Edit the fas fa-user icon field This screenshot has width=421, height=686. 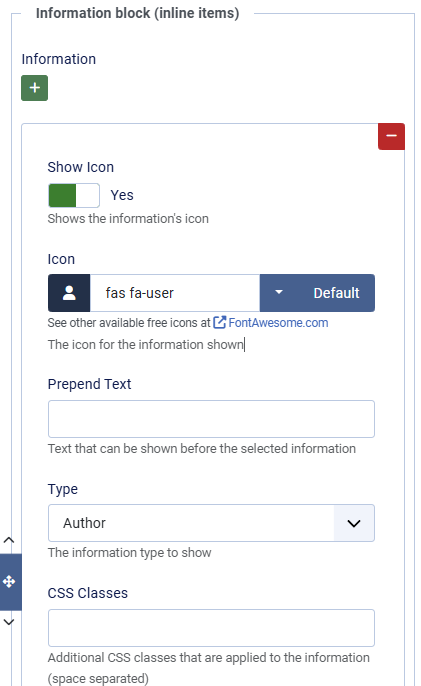point(175,293)
